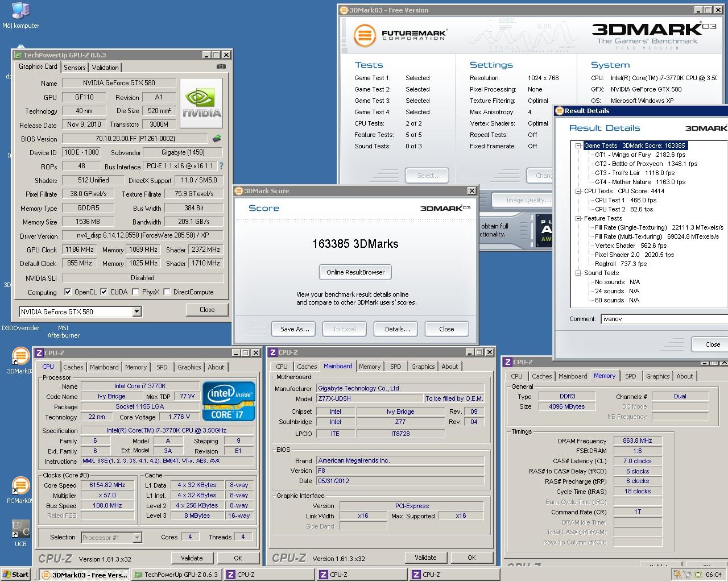Viewport: 728px width, 582px height.
Task: Collapse the CPU Tests tree node
Action: pyautogui.click(x=578, y=191)
